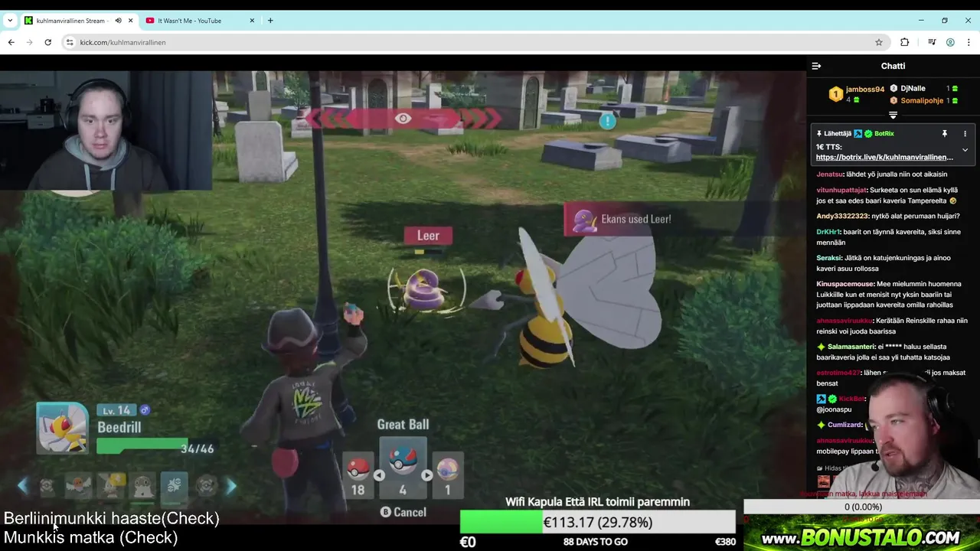Click username Seraksi in chat
Image resolution: width=980 pixels, height=551 pixels.
tap(828, 258)
